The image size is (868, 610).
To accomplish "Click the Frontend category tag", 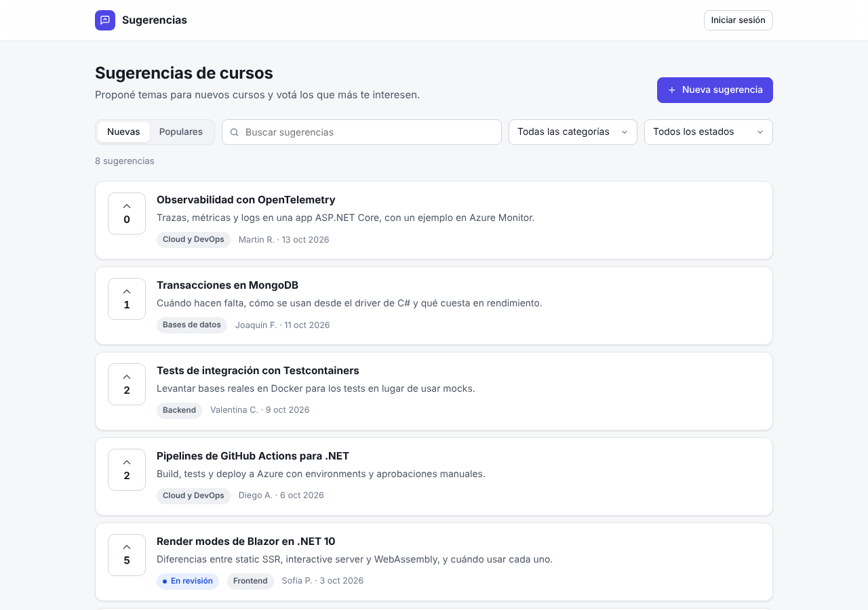I will [250, 582].
